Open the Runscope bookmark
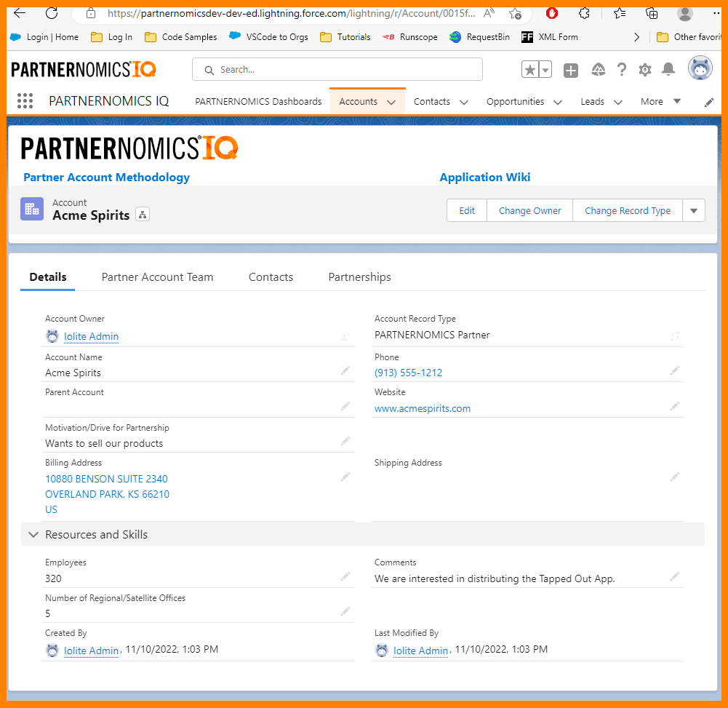The height and width of the screenshot is (708, 728). pos(410,36)
